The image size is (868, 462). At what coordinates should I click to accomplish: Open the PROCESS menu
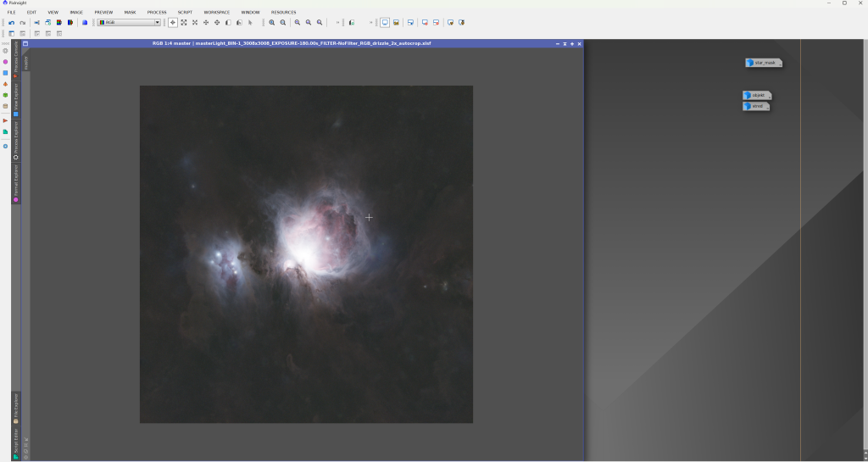(157, 13)
